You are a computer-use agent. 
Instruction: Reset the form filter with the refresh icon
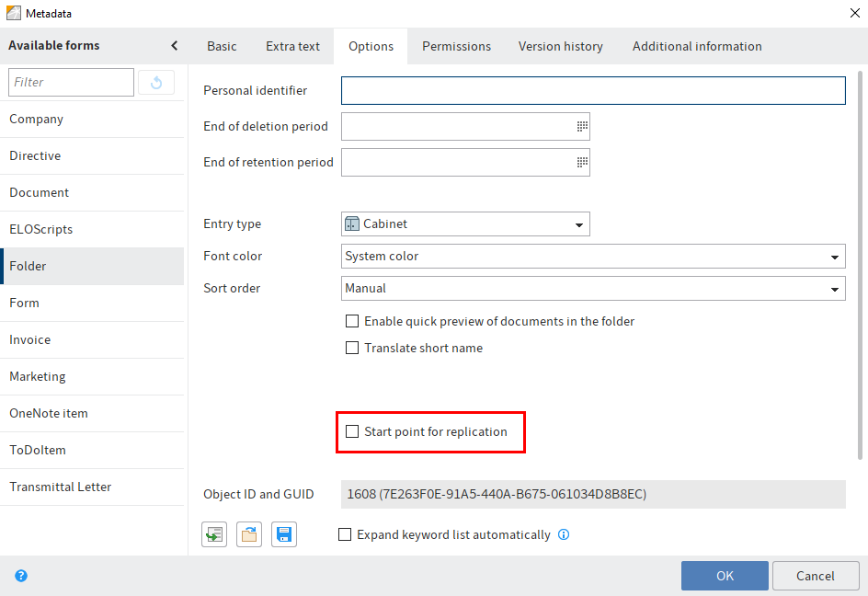156,83
